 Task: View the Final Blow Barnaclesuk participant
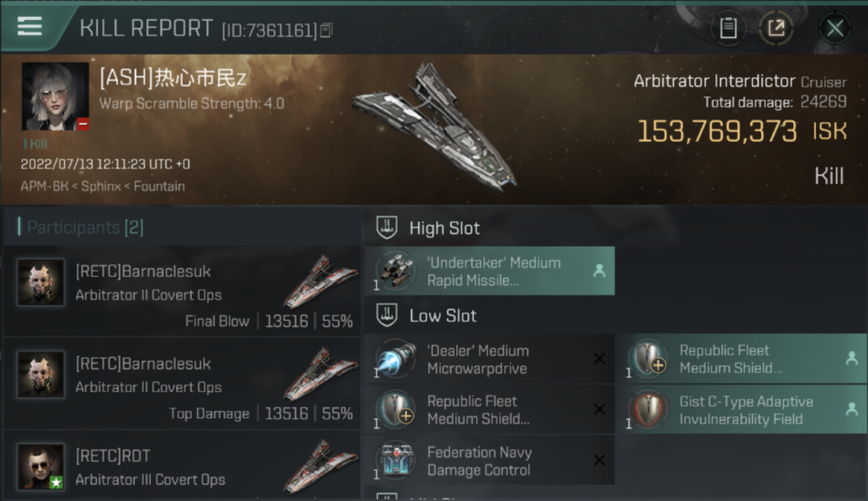coord(182,291)
